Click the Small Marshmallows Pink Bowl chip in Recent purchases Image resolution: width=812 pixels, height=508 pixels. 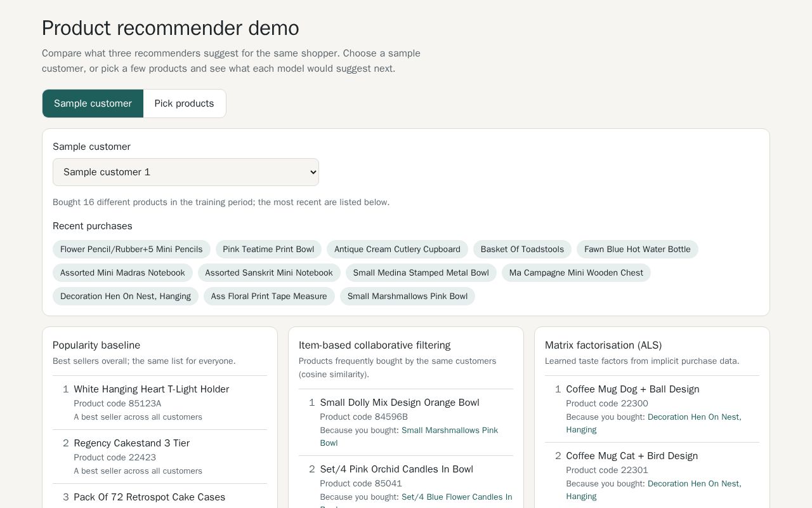[x=407, y=297]
